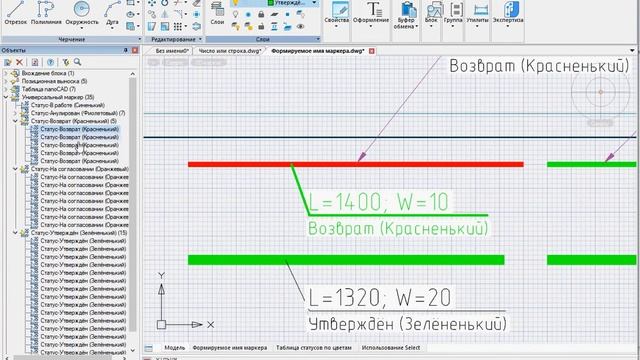The height and width of the screenshot is (360, 640).
Task: Select the Статус-В работе (Синенький) tree row
Action: pos(67,105)
